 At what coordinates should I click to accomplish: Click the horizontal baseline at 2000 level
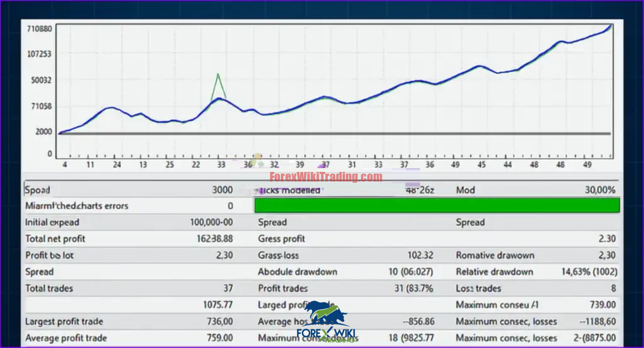point(335,134)
